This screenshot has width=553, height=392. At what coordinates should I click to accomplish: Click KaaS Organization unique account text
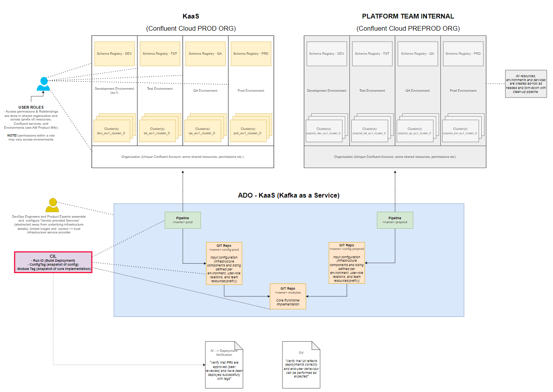183,157
